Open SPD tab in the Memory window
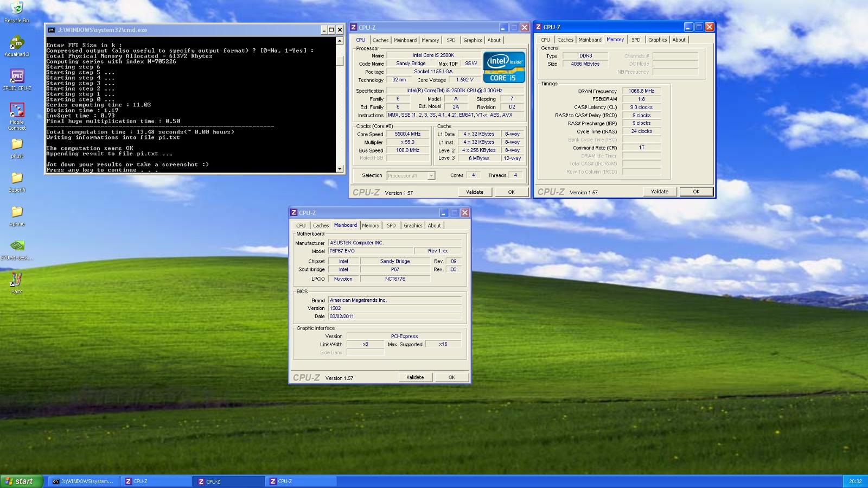Screen dimensions: 868x488 tap(636, 40)
